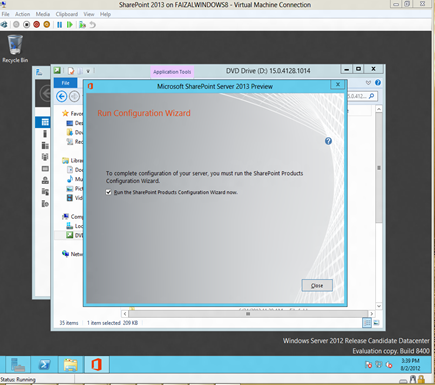Select the Application Tools ribbon tab
The height and width of the screenshot is (385, 435).
pos(172,72)
